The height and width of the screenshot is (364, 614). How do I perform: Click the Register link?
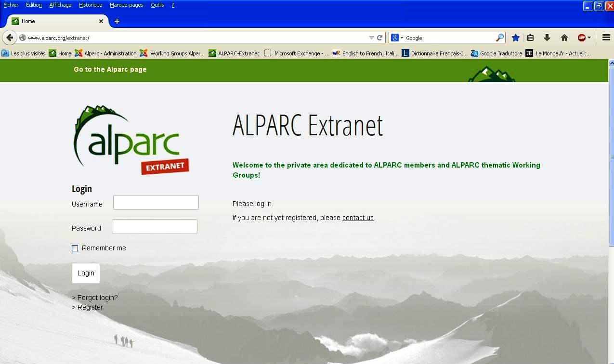90,307
